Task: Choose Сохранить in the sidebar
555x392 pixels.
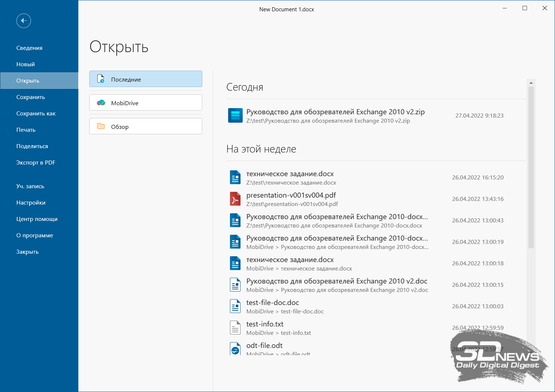Action: pos(39,97)
